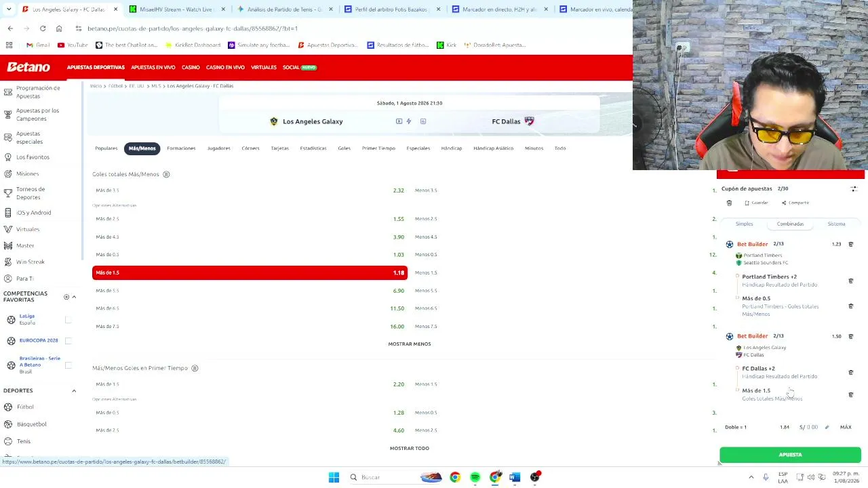Open the live stream icon beside Los Angeles Galaxy
This screenshot has width=868, height=488.
[x=399, y=121]
